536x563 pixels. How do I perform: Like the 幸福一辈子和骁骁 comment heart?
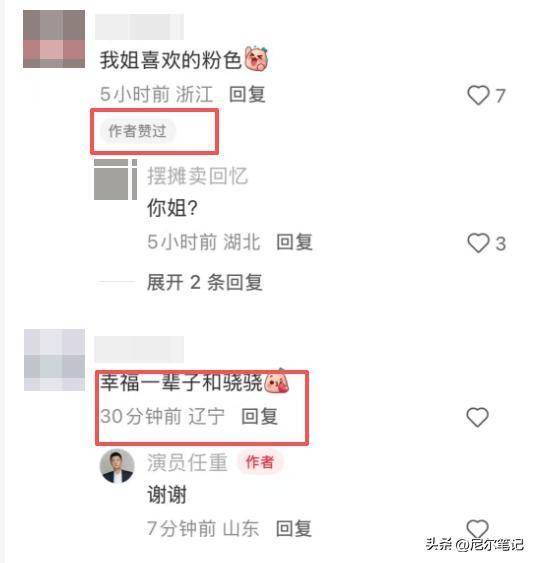(477, 417)
